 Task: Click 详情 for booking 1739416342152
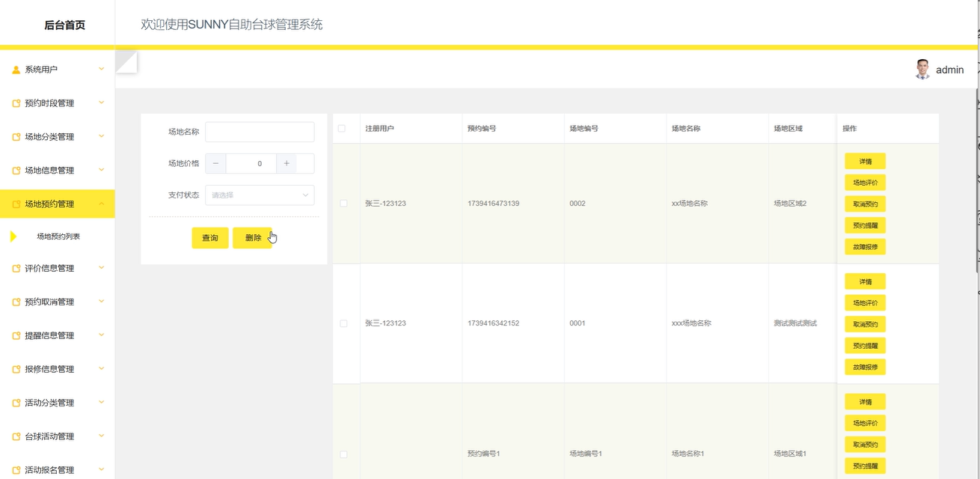pos(865,281)
